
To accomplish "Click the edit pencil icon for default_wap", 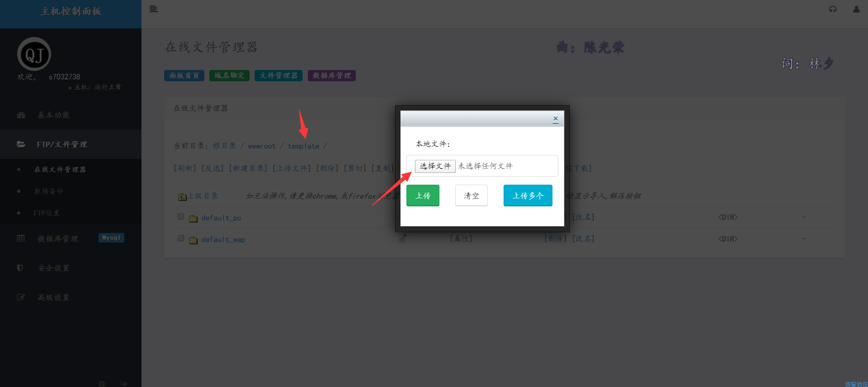I will [x=402, y=238].
